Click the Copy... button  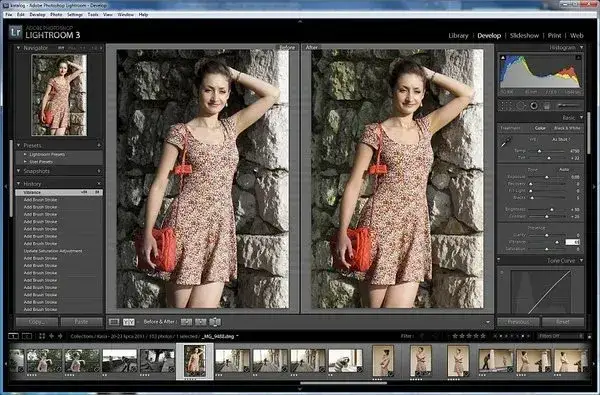point(37,322)
